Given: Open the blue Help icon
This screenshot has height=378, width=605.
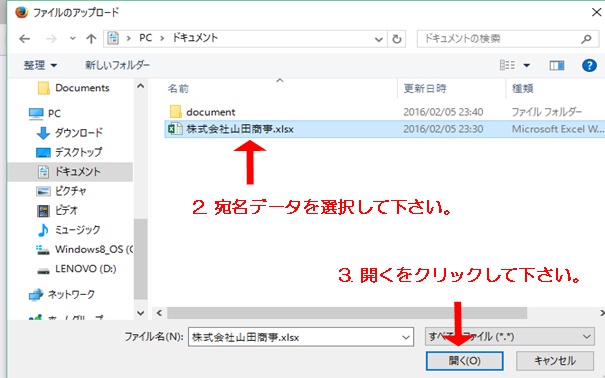Looking at the screenshot, I should [589, 65].
